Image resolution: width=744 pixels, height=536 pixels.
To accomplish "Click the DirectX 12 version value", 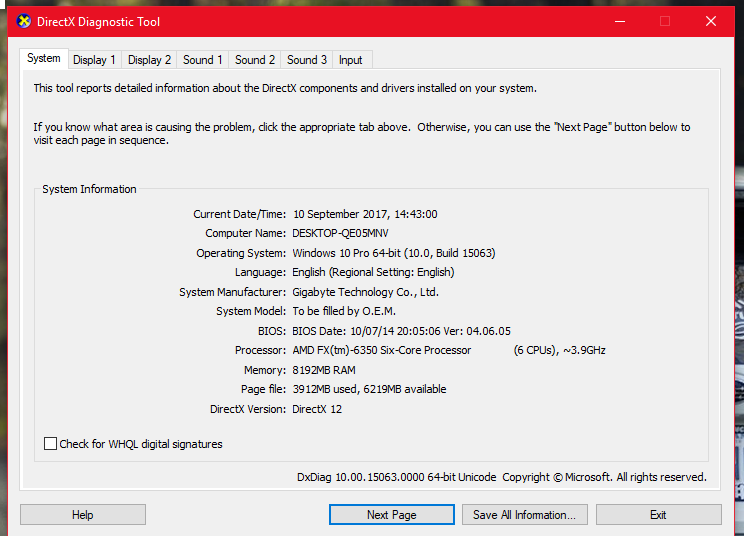I will 317,409.
